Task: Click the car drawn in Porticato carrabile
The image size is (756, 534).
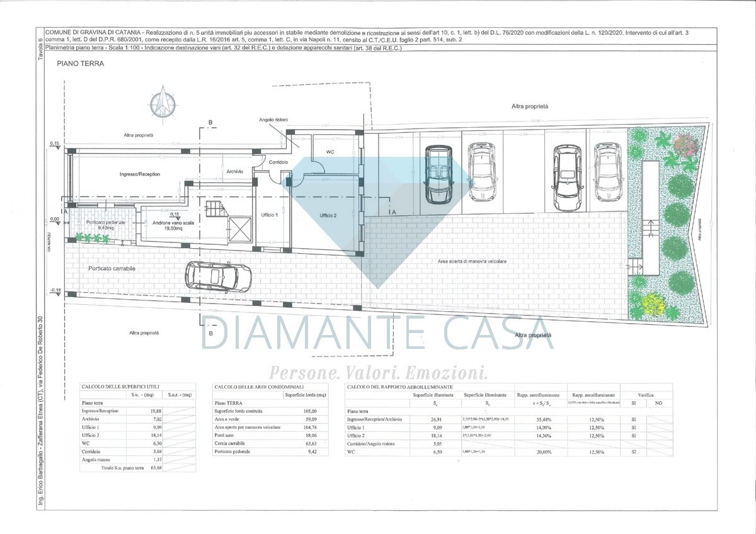Action: point(218,276)
